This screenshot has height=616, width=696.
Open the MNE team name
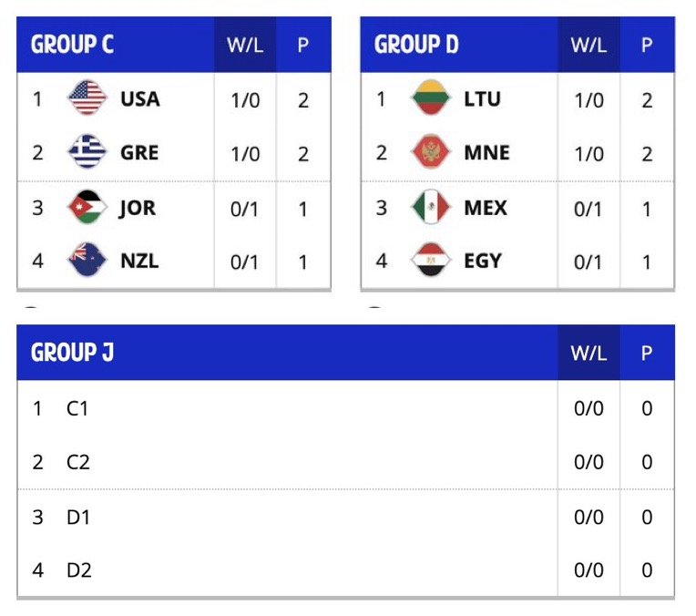pos(487,153)
